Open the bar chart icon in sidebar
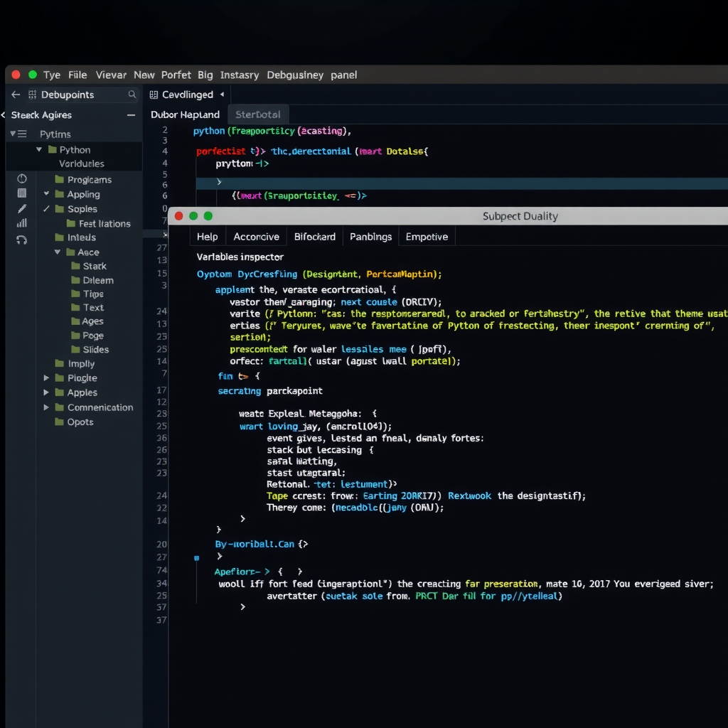This screenshot has width=728, height=728. coord(22,223)
